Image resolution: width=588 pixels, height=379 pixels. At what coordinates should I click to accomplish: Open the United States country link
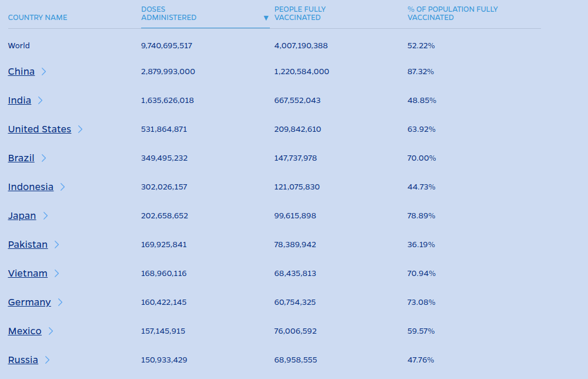39,129
